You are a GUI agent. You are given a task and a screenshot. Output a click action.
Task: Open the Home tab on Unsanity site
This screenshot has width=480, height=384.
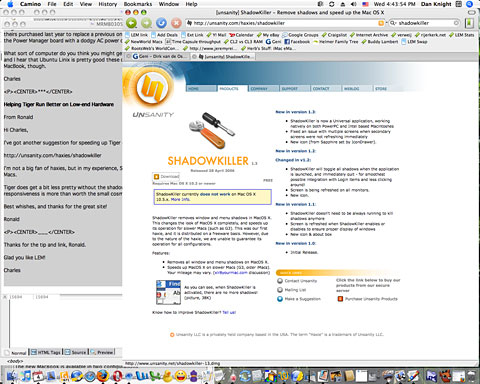click(201, 89)
